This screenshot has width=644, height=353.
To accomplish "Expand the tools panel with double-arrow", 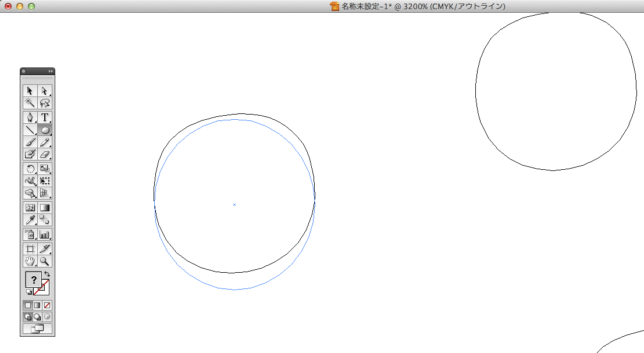I will pos(51,71).
